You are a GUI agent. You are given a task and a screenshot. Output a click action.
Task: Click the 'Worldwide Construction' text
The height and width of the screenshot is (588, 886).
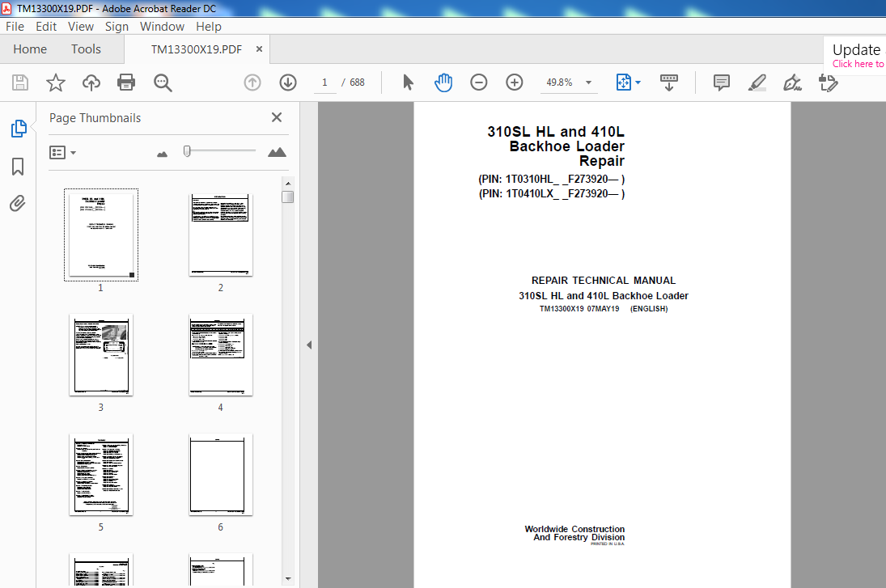coord(574,529)
